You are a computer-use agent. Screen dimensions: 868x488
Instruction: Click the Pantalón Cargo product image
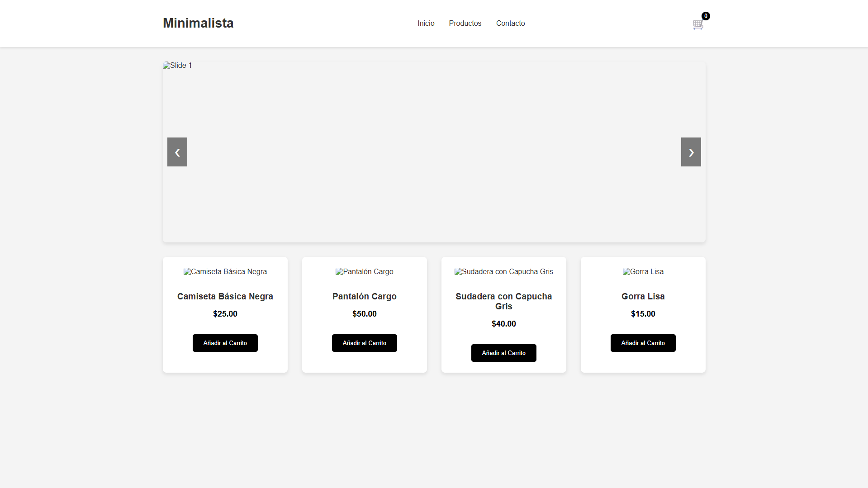coord(365,271)
